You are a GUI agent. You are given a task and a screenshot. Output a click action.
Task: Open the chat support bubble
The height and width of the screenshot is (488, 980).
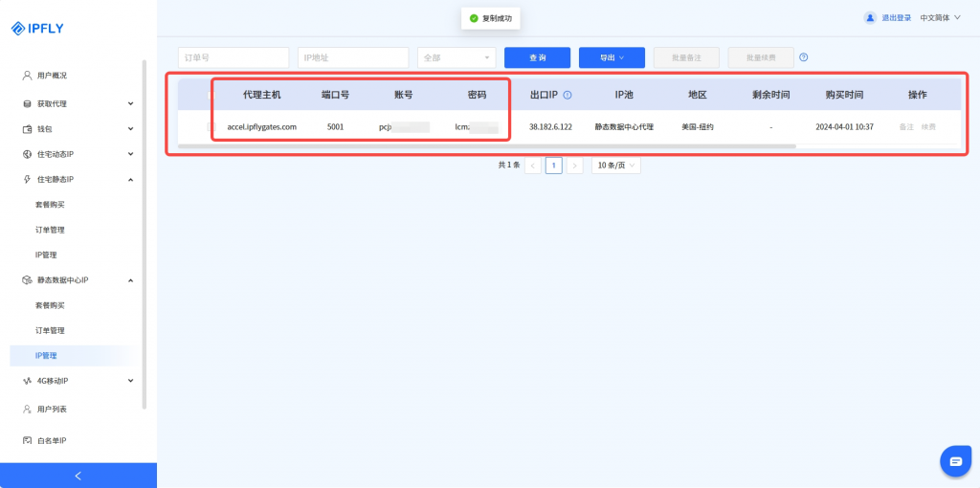955,460
